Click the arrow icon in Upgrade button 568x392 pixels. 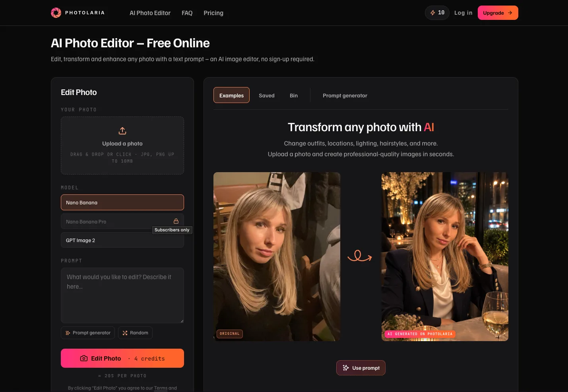click(510, 13)
